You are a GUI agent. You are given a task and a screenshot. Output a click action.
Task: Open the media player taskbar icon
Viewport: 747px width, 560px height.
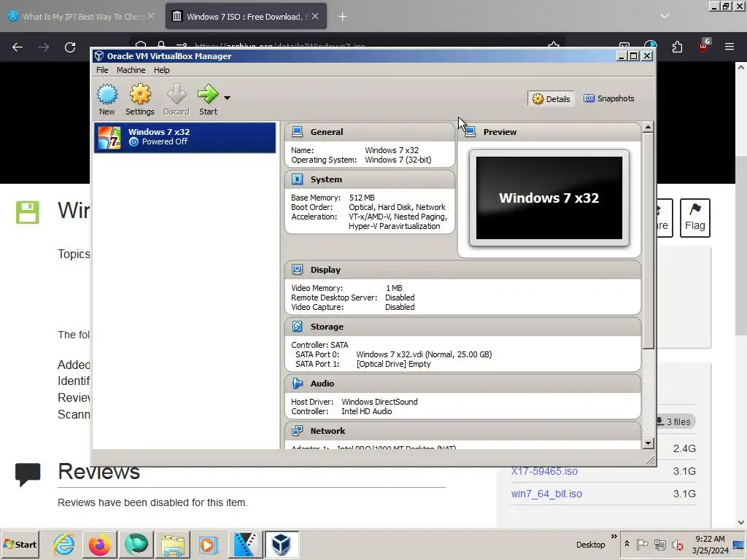tap(208, 544)
